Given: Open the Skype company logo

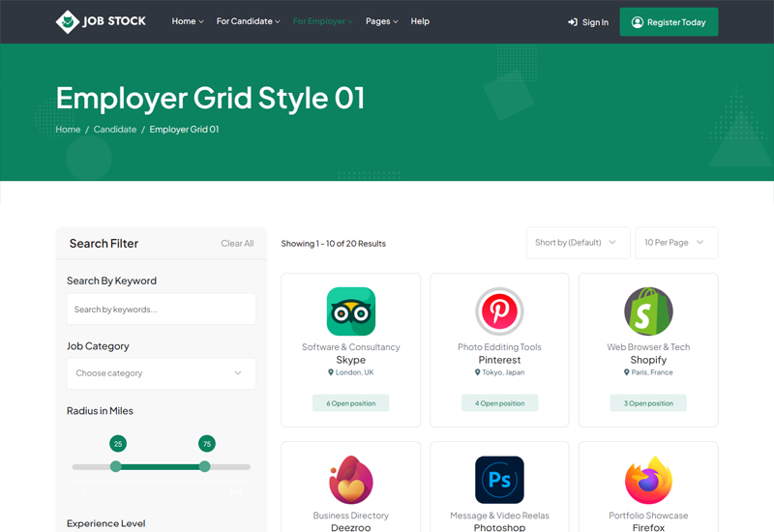Looking at the screenshot, I should 351,311.
